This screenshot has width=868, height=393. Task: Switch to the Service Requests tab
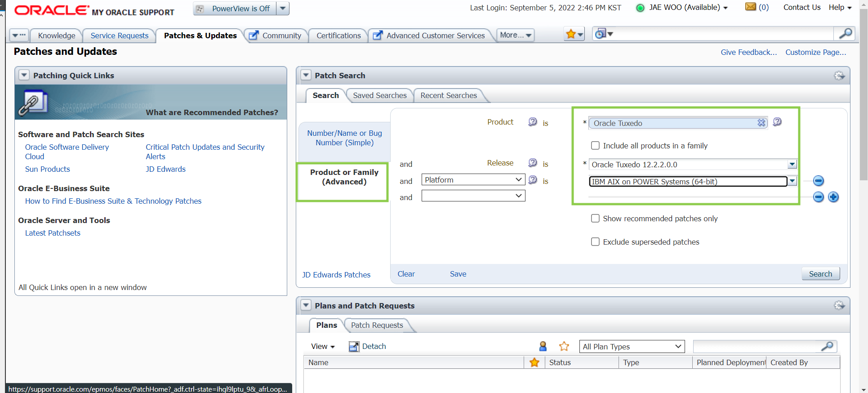(119, 36)
